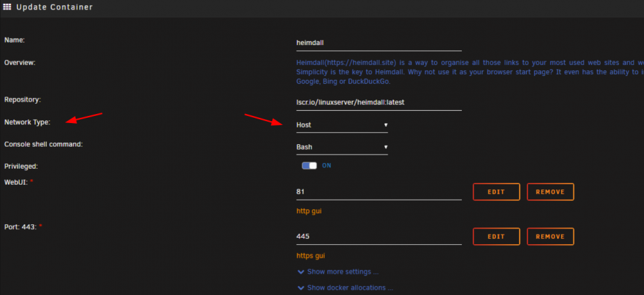Image resolution: width=644 pixels, height=295 pixels.
Task: Click the https gui description text
Action: point(310,256)
